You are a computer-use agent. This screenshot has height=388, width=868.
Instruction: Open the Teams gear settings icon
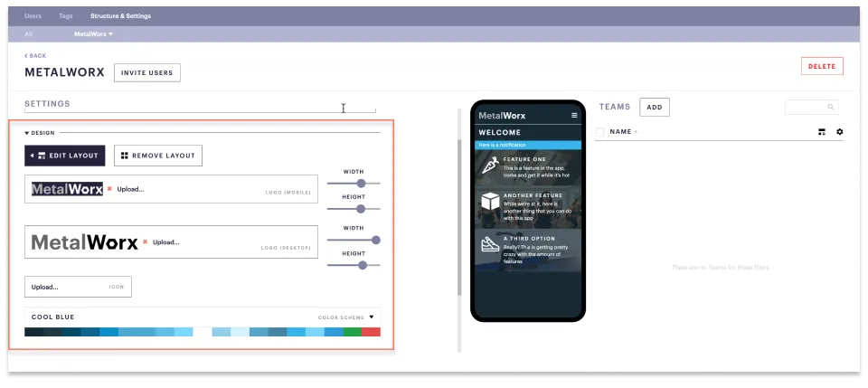pos(840,132)
